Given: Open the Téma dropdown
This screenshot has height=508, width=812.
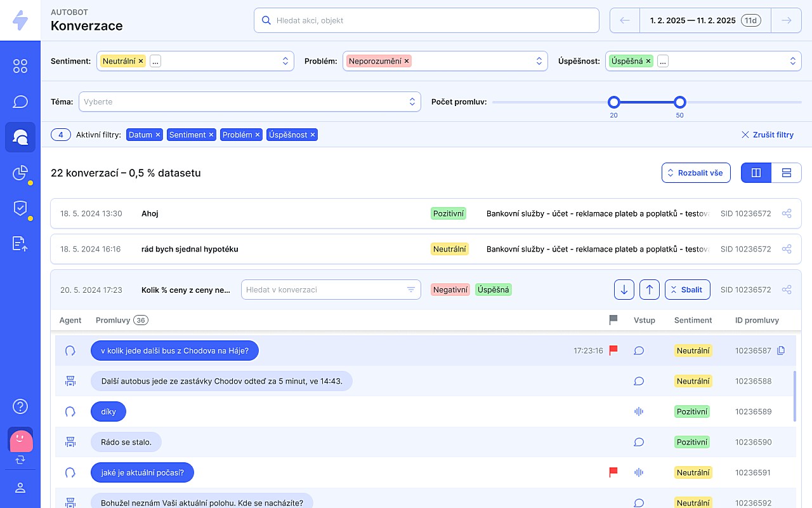Looking at the screenshot, I should click(250, 102).
